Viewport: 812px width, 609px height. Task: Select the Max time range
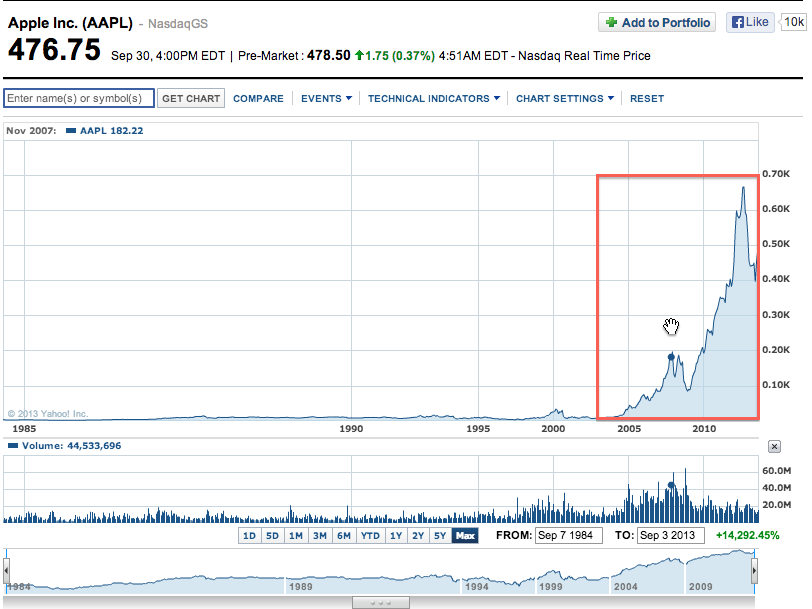(465, 536)
